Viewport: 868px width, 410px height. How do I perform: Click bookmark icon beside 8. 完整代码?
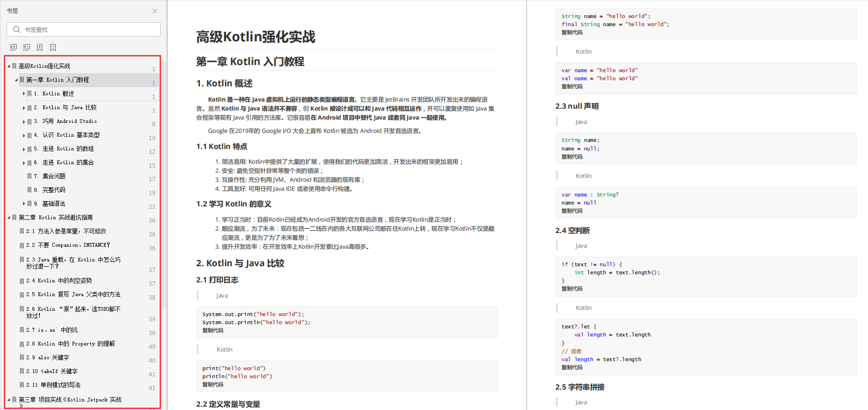29,190
